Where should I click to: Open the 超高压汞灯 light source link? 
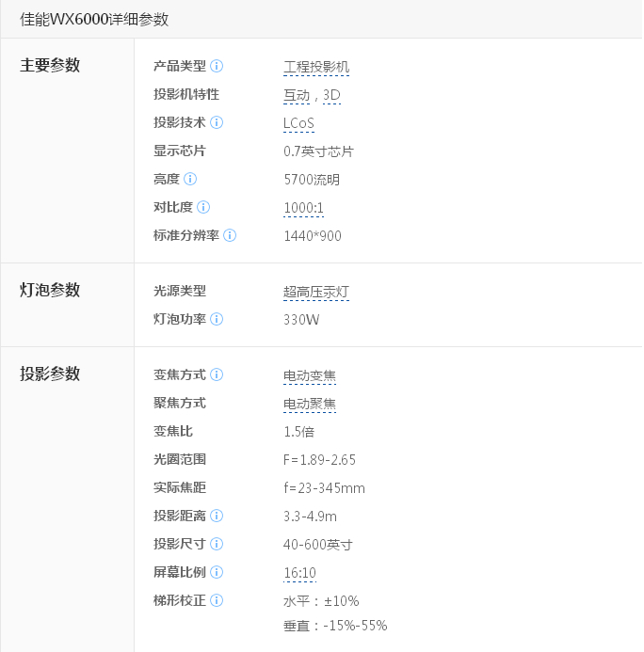[316, 292]
